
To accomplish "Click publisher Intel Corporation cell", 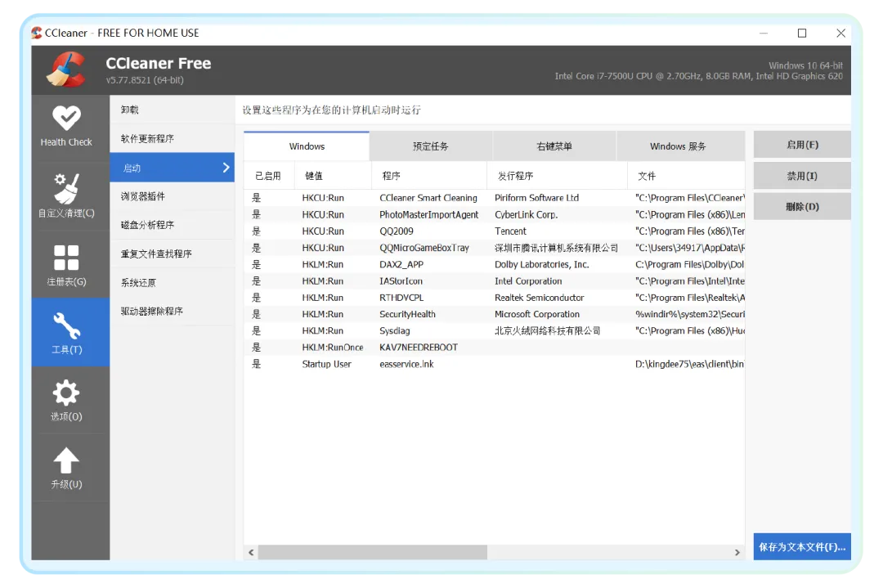I will pos(528,281).
